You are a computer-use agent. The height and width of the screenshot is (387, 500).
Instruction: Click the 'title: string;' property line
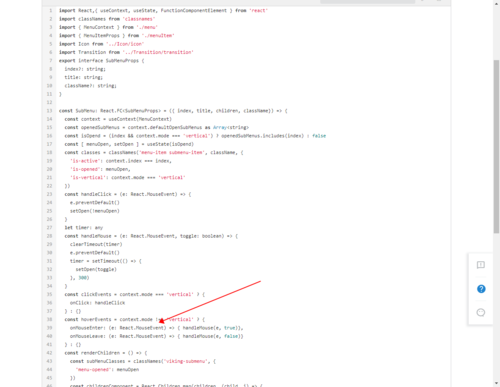point(84,77)
